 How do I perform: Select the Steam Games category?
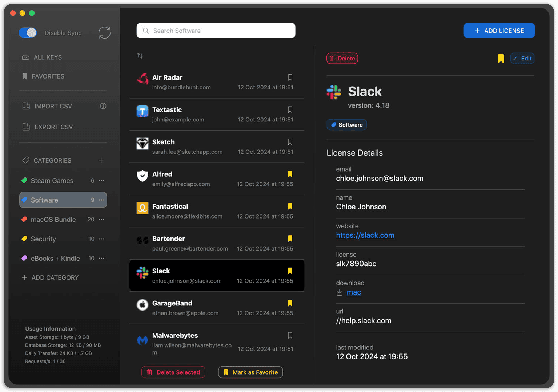point(52,181)
